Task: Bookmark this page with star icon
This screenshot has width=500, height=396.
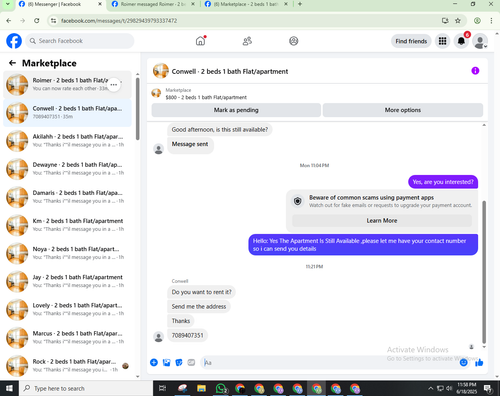Action: tap(458, 21)
